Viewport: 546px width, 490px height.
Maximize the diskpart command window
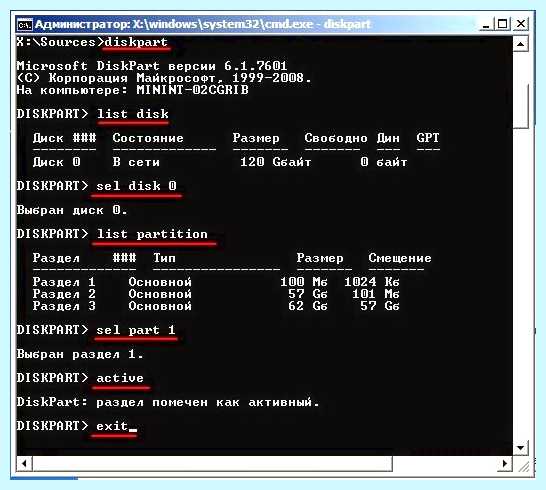click(x=502, y=24)
